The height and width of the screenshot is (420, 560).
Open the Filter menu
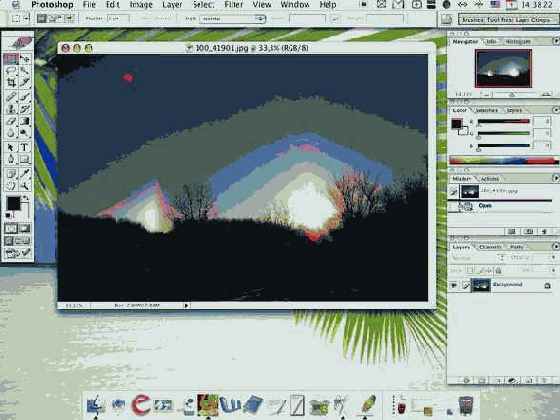coord(234,5)
